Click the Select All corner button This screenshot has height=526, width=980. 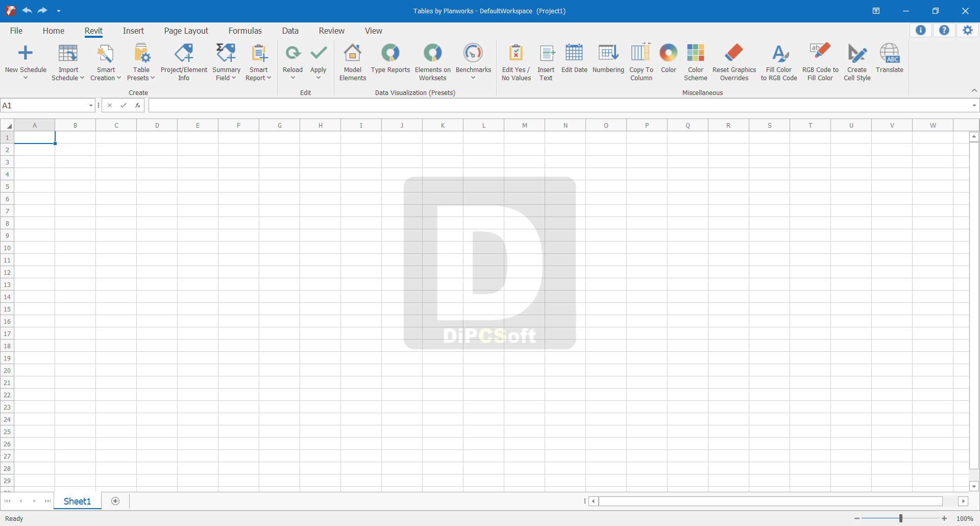[x=7, y=126]
